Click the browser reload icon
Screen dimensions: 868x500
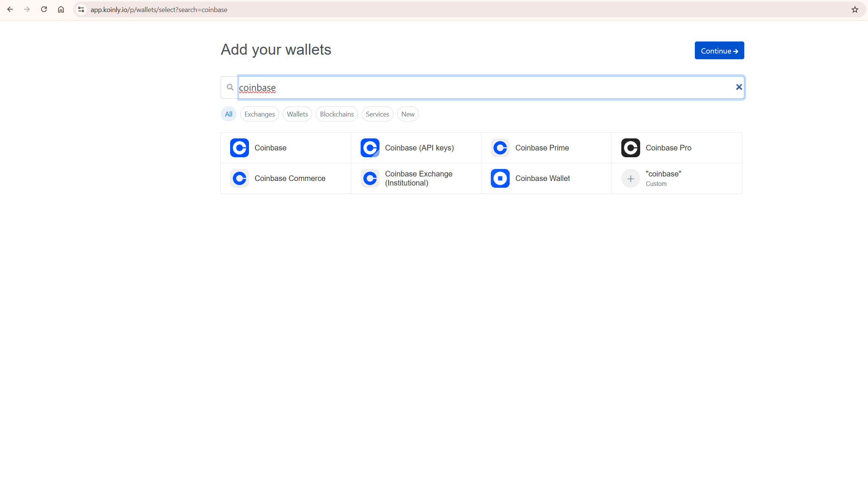pos(44,9)
